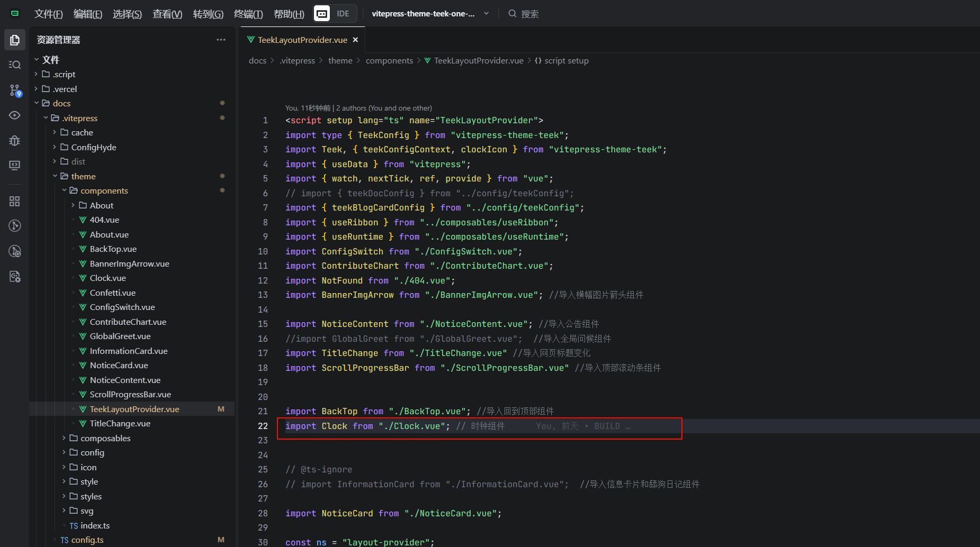
Task: Open the 编辑(E) menu
Action: (x=88, y=14)
